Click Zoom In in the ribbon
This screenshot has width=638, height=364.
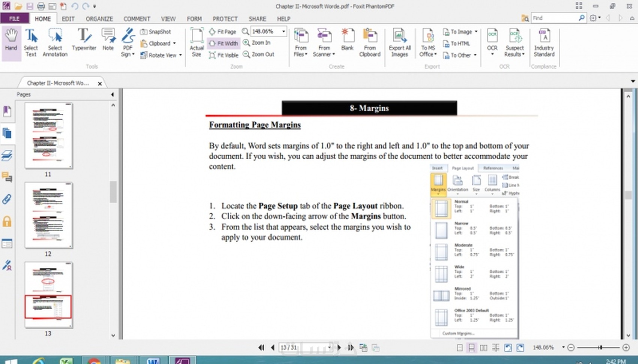[x=257, y=43]
